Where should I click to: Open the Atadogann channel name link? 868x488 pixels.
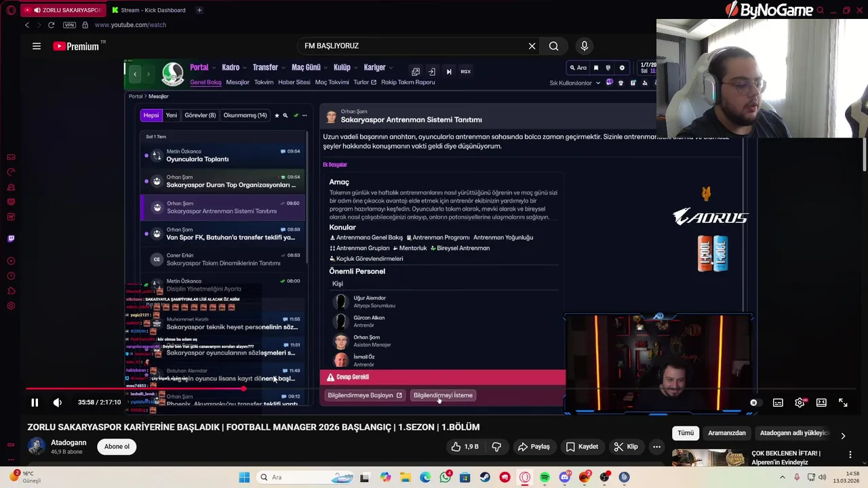point(68,443)
